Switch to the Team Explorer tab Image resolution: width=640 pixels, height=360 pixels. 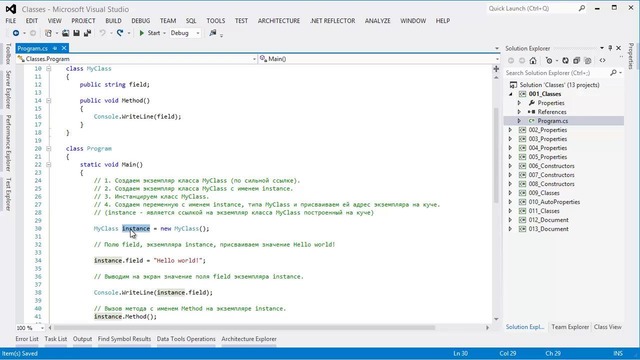570,327
